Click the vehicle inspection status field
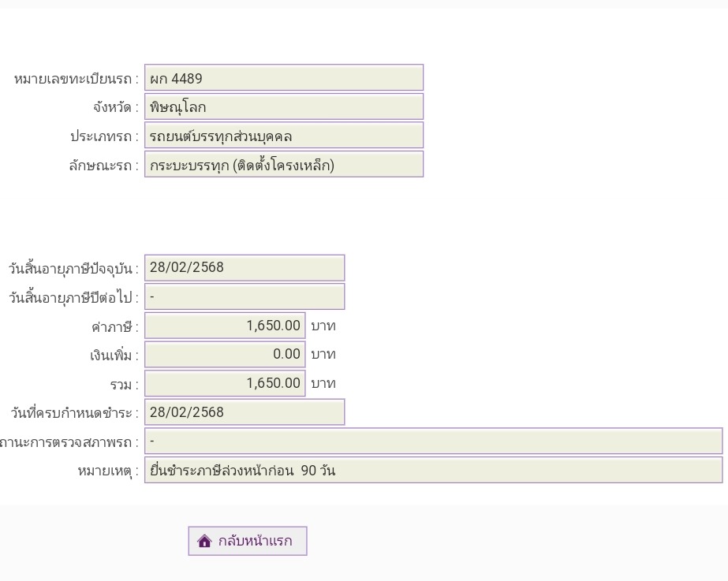Screen dimensions: 728x581 pyautogui.click(x=433, y=441)
